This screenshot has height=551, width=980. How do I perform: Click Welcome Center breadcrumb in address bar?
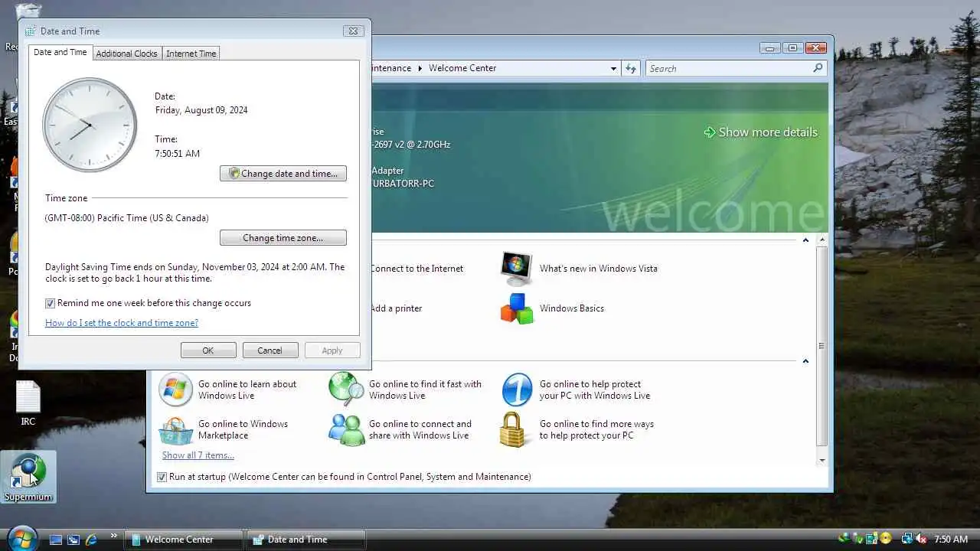(462, 68)
